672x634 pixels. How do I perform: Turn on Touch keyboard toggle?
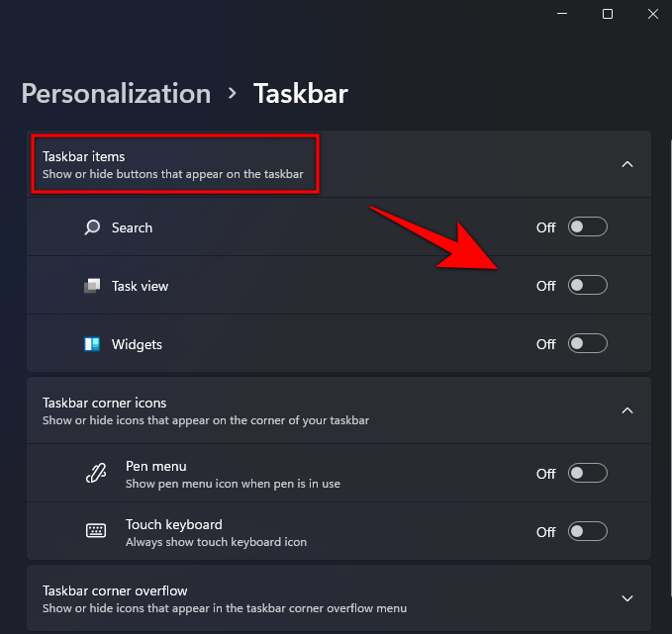tap(587, 532)
